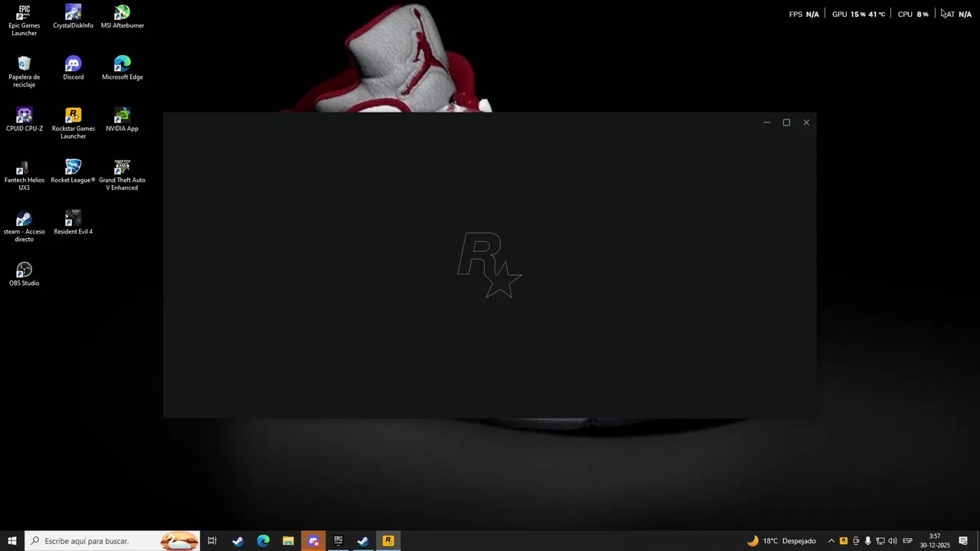This screenshot has width=980, height=551.
Task: Select Grand Theft Auto V Enhanced icon
Action: click(122, 175)
